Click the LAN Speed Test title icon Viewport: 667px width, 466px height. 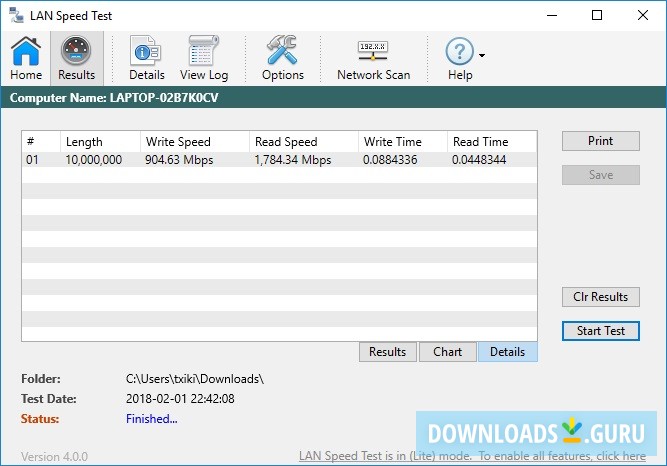pyautogui.click(x=16, y=15)
